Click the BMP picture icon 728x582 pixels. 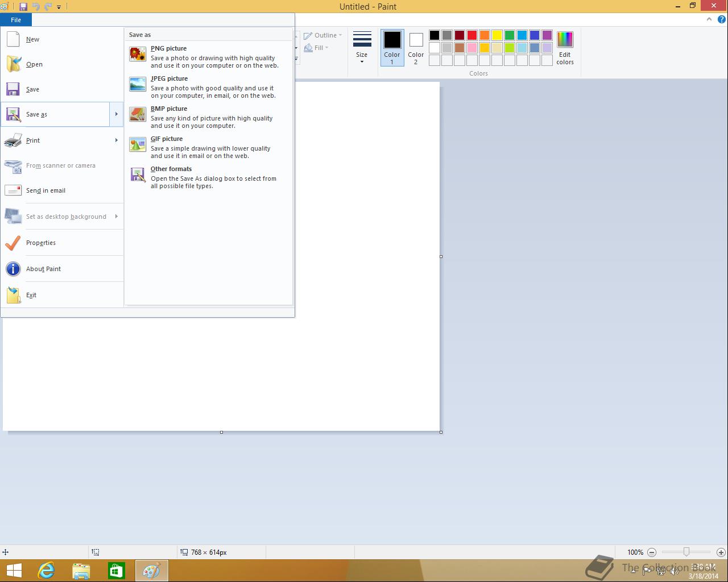coord(138,114)
